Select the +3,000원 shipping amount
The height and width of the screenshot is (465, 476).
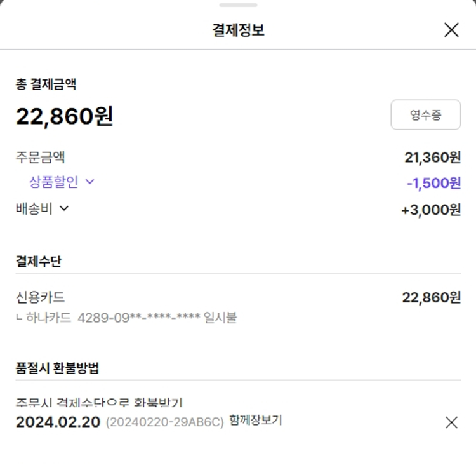point(431,210)
